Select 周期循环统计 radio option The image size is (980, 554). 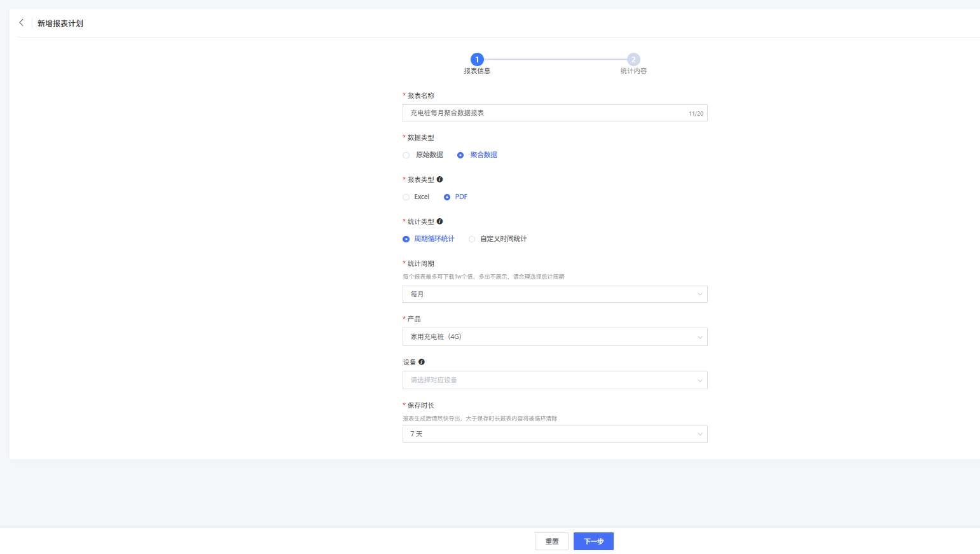pyautogui.click(x=406, y=239)
